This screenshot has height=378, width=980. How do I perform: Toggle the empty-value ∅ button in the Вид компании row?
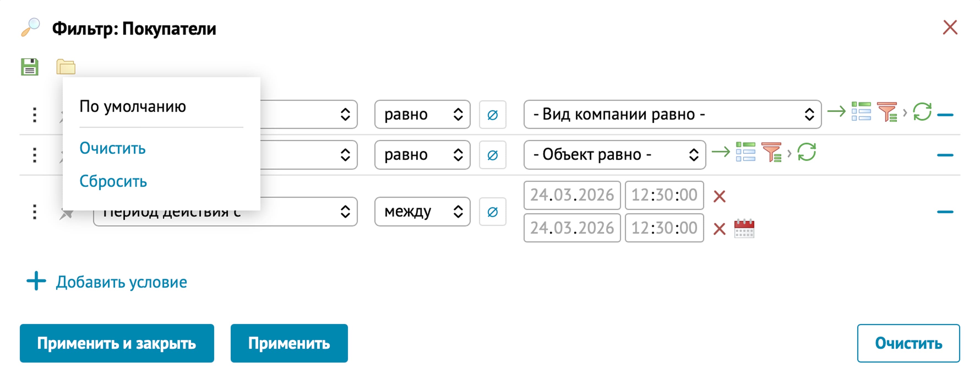(x=492, y=115)
